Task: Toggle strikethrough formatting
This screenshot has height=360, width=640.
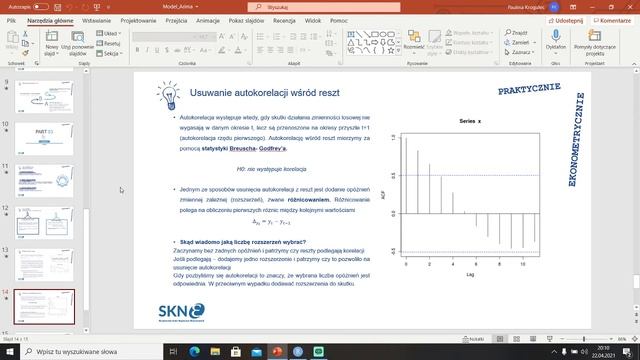Action: pyautogui.click(x=177, y=50)
